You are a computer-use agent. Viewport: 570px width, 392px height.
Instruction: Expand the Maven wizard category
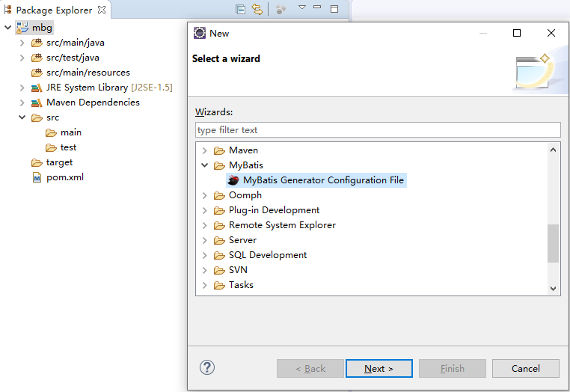coord(204,150)
